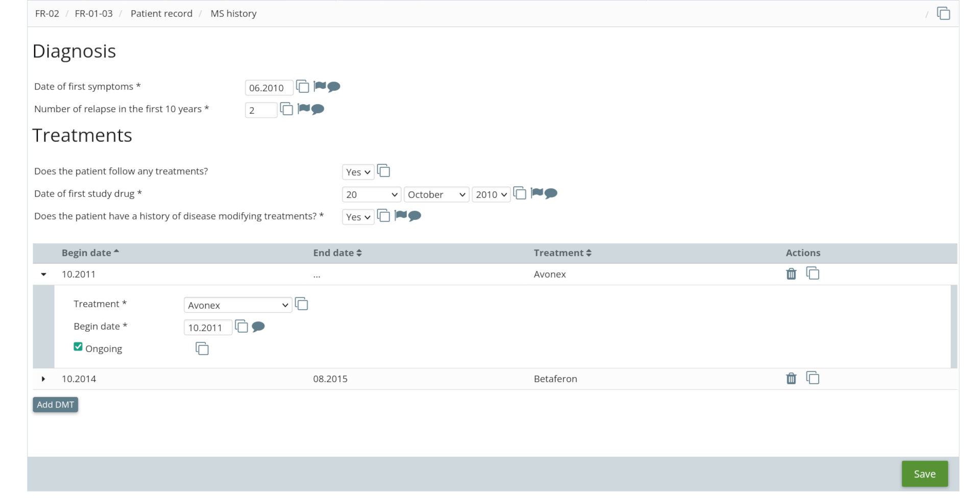
Task: Click the Add DMT button
Action: point(55,405)
